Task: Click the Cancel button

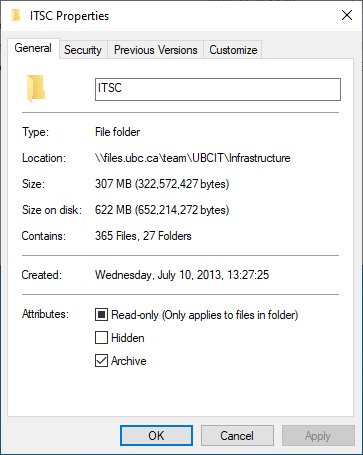Action: click(x=237, y=435)
